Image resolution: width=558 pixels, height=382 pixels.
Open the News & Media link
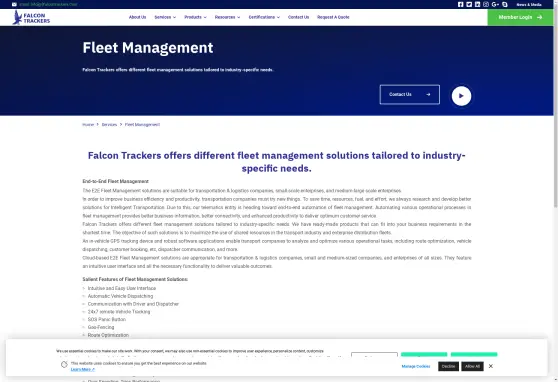pos(529,5)
